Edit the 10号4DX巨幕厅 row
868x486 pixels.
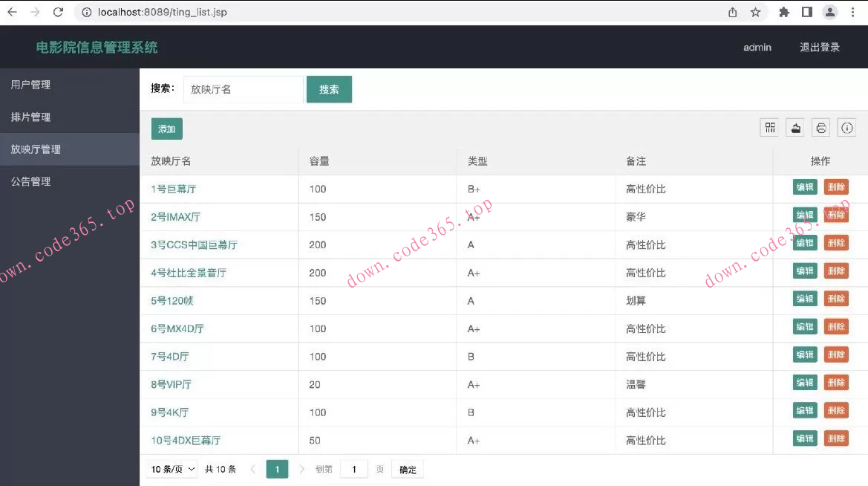(x=805, y=438)
